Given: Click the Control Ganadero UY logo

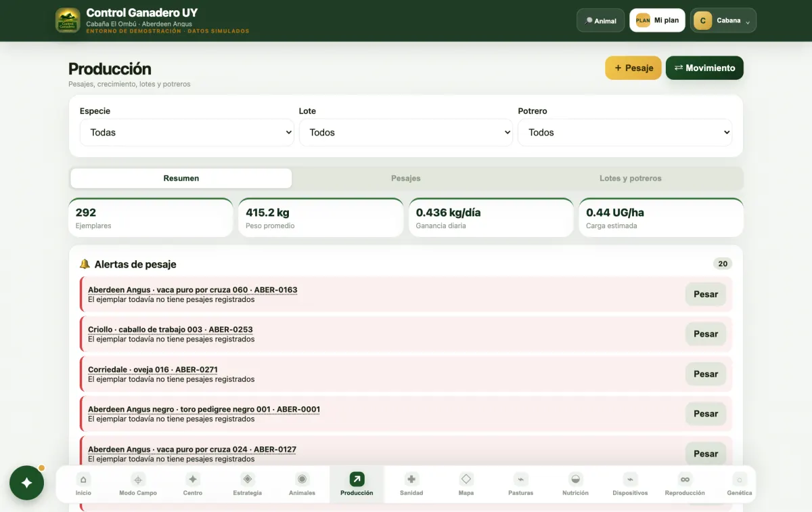Looking at the screenshot, I should point(68,20).
